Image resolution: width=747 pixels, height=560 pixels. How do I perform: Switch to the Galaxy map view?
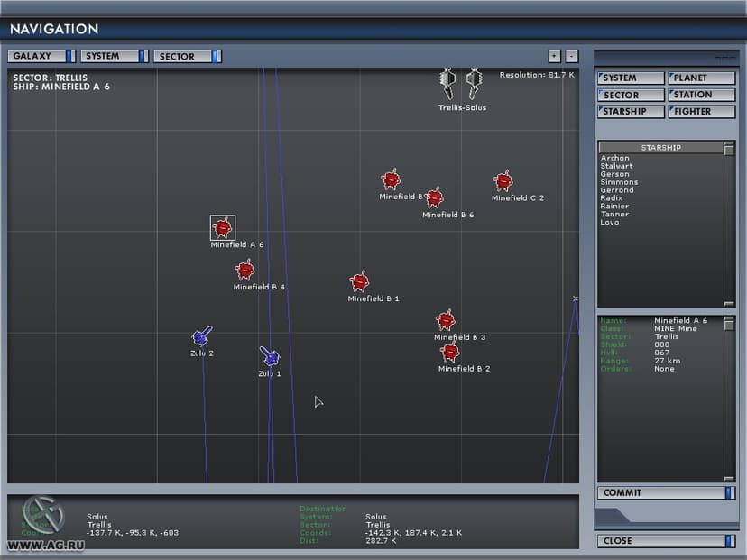(x=41, y=56)
